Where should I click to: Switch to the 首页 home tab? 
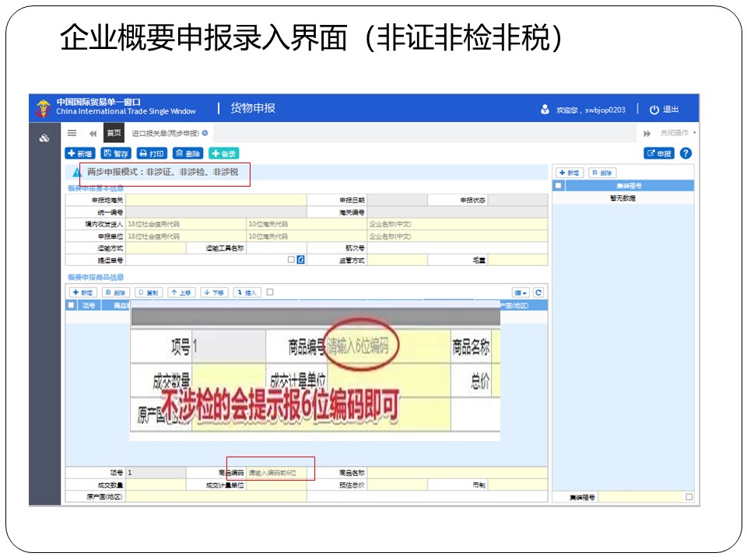tap(114, 133)
